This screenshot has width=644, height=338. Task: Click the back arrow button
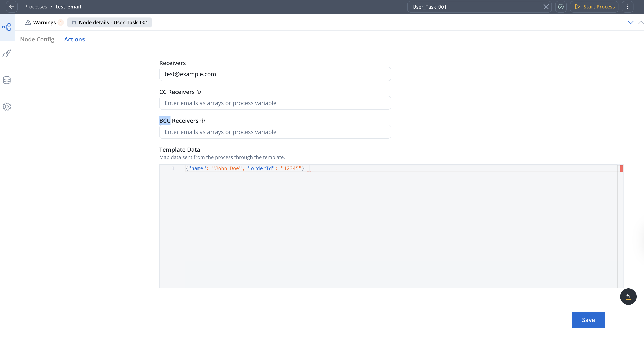point(11,7)
